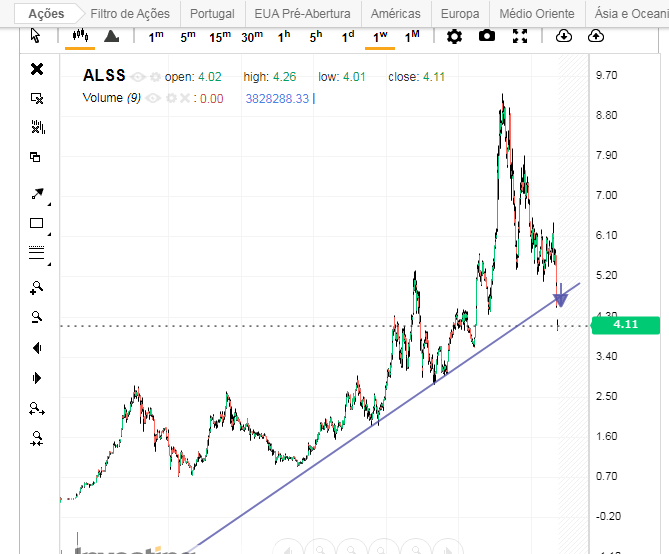Click the 9.70 price axis label

tap(606, 76)
